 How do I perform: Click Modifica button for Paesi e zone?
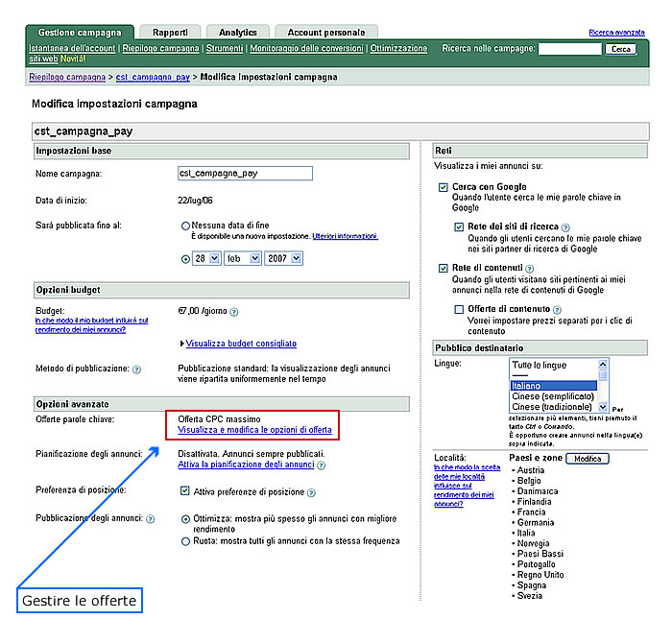click(588, 459)
